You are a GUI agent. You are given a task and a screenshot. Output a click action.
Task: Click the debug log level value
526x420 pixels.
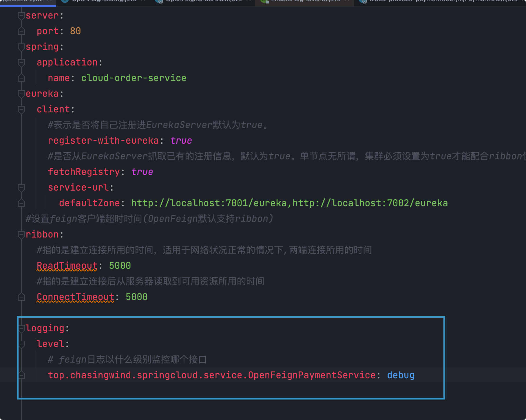coord(401,375)
